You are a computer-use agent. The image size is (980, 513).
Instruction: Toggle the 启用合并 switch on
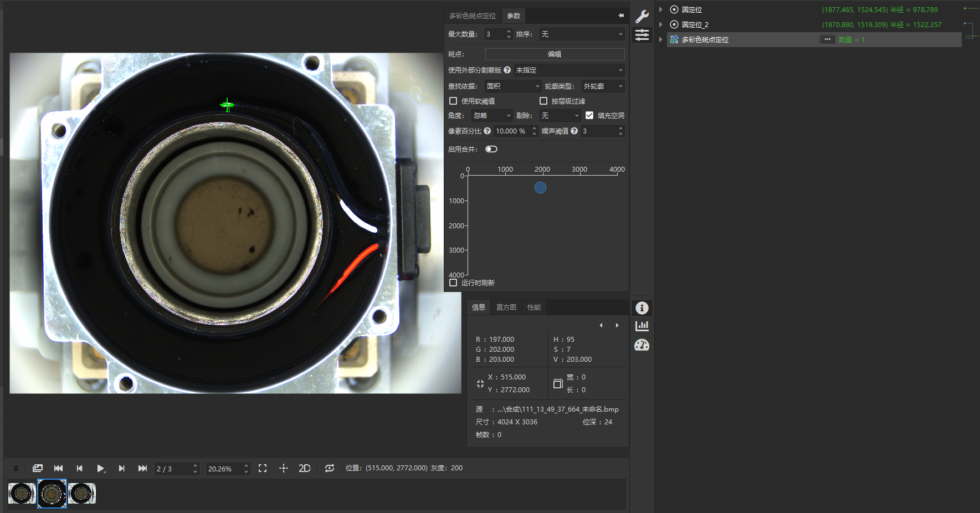491,149
